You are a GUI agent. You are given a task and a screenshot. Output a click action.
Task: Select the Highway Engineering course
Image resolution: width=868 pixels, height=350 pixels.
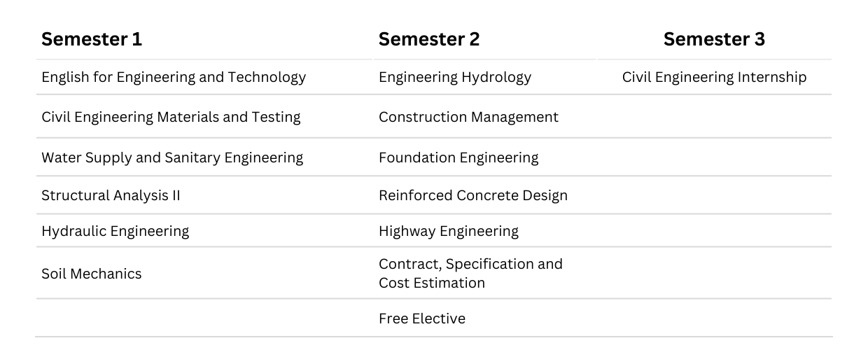pos(449,231)
